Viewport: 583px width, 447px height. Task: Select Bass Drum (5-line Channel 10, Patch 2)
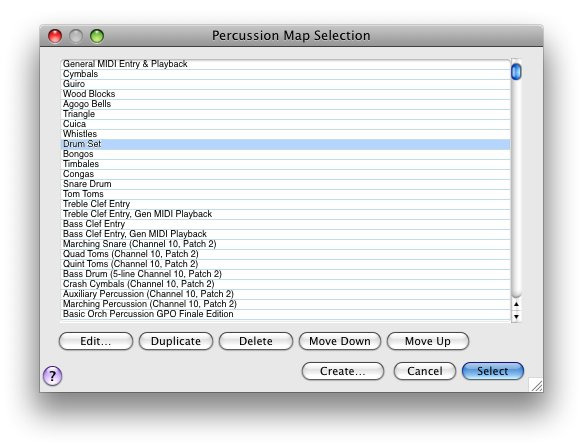coord(286,275)
